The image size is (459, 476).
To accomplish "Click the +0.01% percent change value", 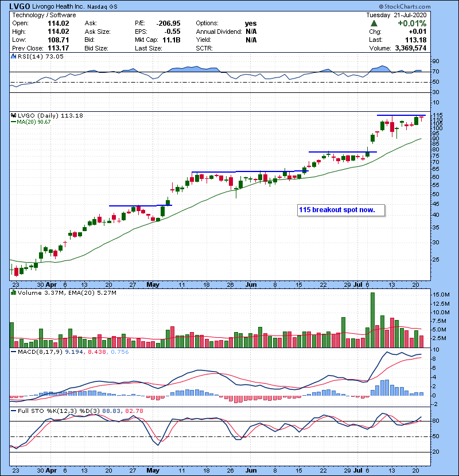I will tap(412, 24).
